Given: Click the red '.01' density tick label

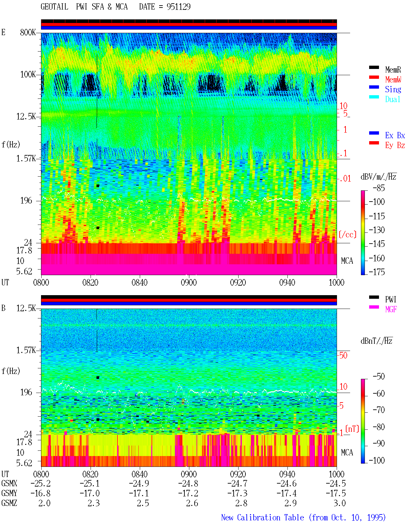Looking at the screenshot, I should (345, 179).
